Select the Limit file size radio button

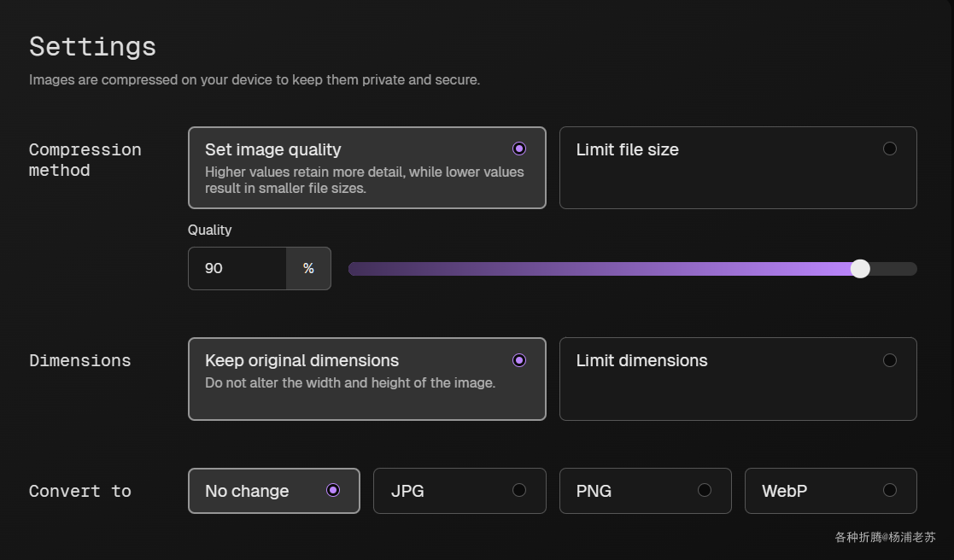pyautogui.click(x=889, y=149)
